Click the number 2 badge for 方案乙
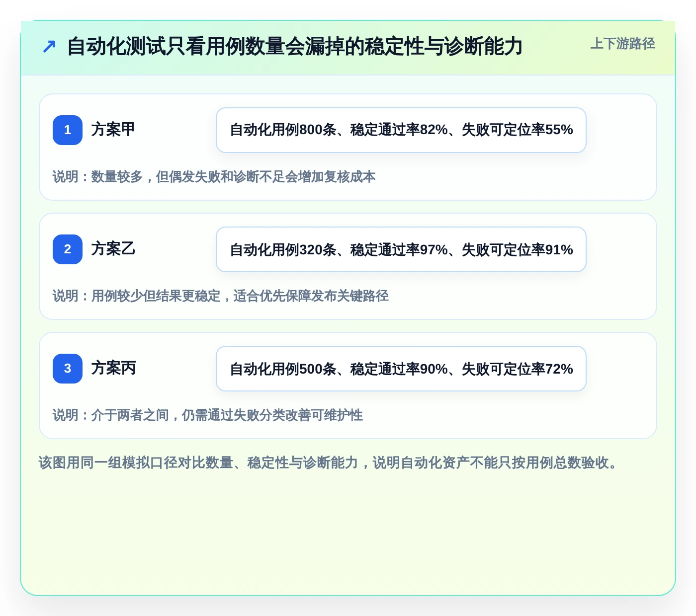This screenshot has height=616, width=696. pos(68,249)
